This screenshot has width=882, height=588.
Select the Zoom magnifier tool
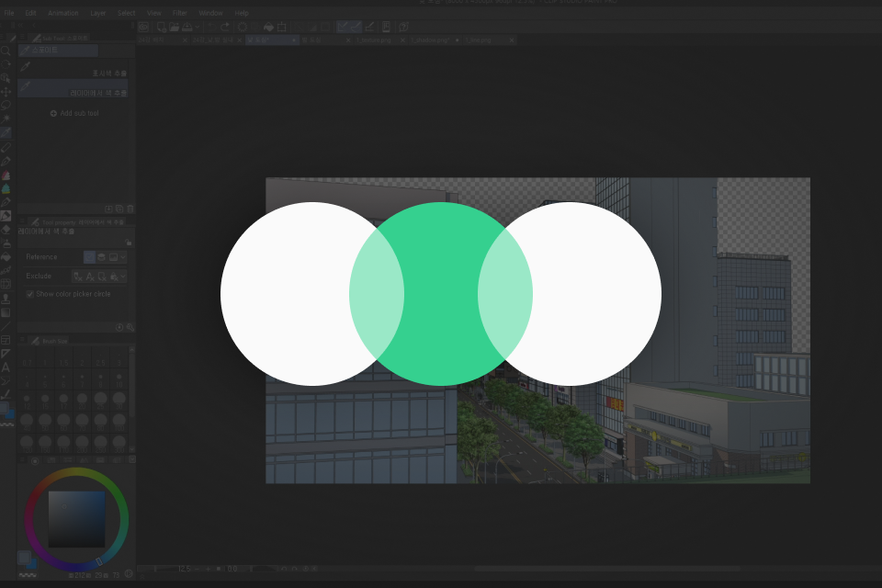tap(6, 51)
